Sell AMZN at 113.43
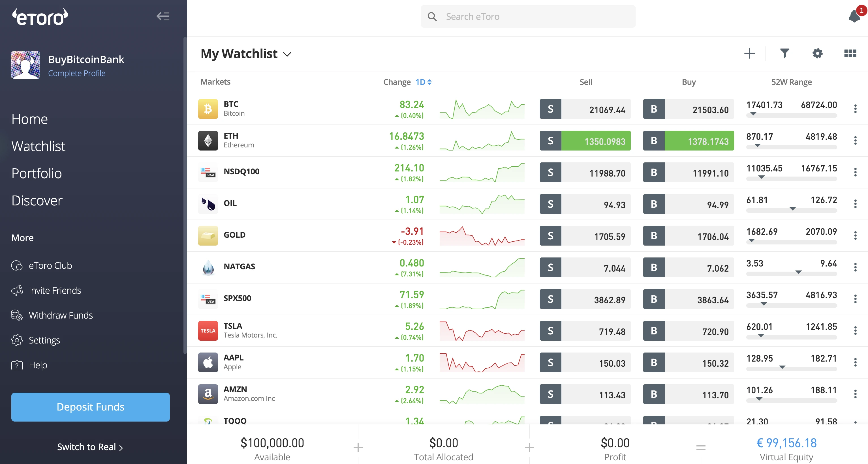Viewport: 868px width, 464px height. point(585,394)
